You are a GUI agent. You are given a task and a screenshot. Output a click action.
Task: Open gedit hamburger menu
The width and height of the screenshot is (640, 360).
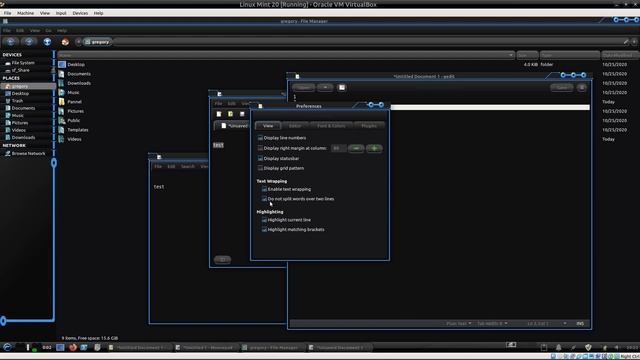[x=582, y=87]
